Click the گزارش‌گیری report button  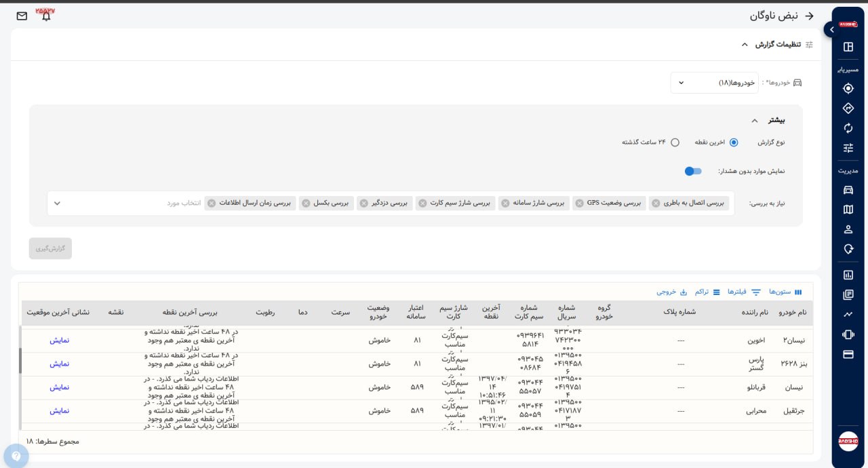pyautogui.click(x=50, y=248)
